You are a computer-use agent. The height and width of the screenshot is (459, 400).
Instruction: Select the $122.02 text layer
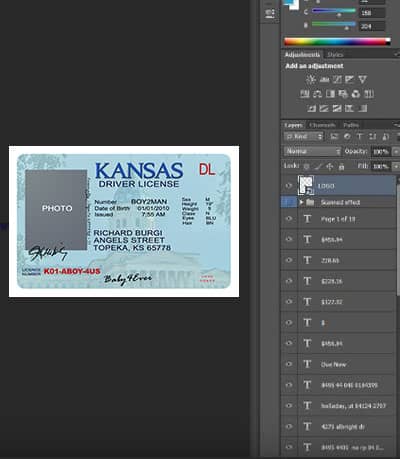(x=347, y=302)
